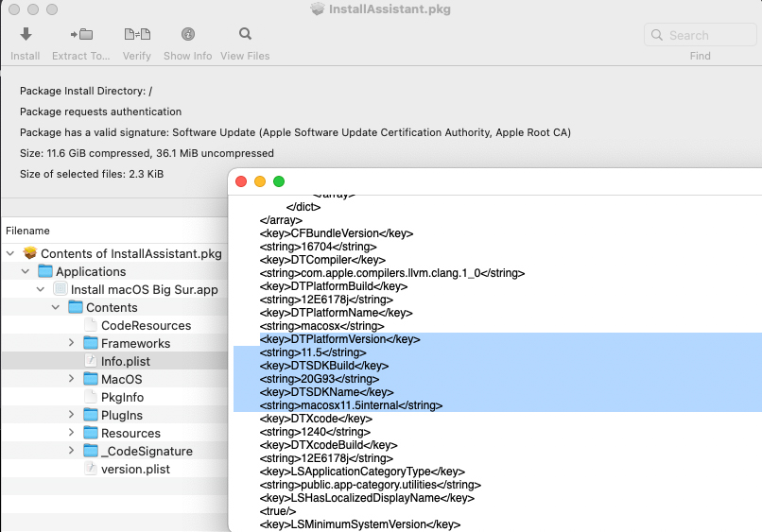The image size is (762, 532).
Task: Click the LSApplicationCategoryType key line
Action: (362, 472)
